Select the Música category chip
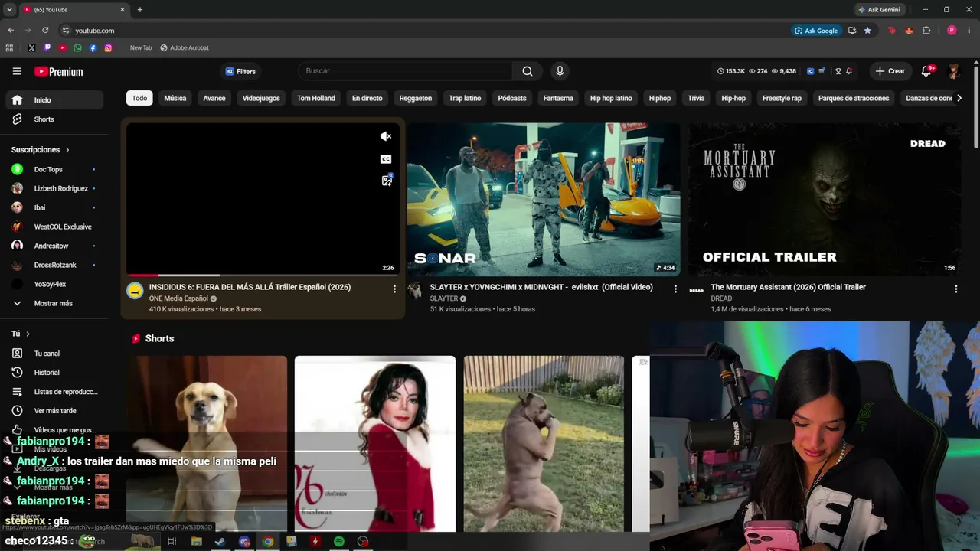Viewport: 980px width, 551px height. pos(175,98)
